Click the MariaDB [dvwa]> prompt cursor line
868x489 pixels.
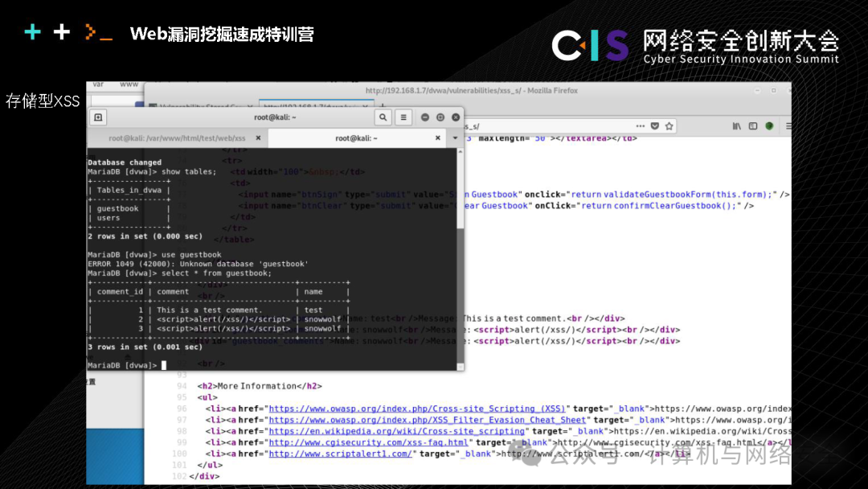[x=127, y=365]
